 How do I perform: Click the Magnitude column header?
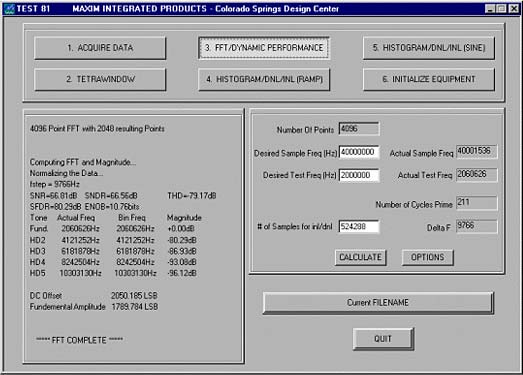184,218
